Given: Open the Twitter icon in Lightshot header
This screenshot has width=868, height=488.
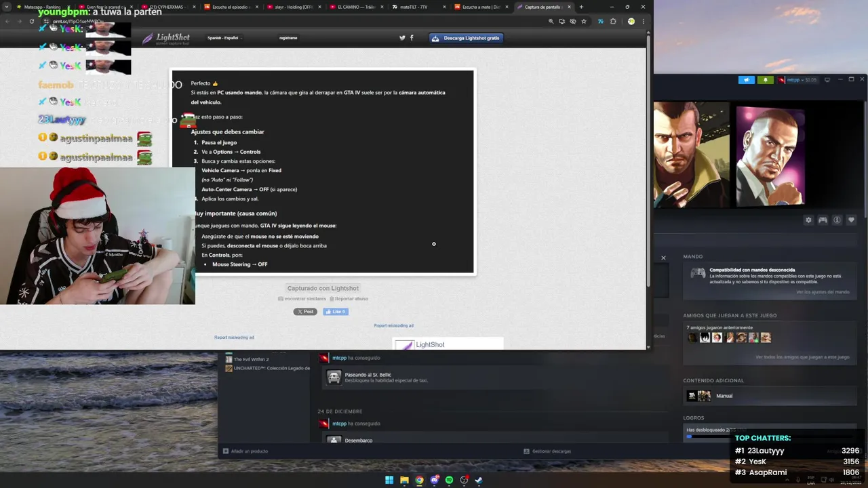Looking at the screenshot, I should (402, 38).
